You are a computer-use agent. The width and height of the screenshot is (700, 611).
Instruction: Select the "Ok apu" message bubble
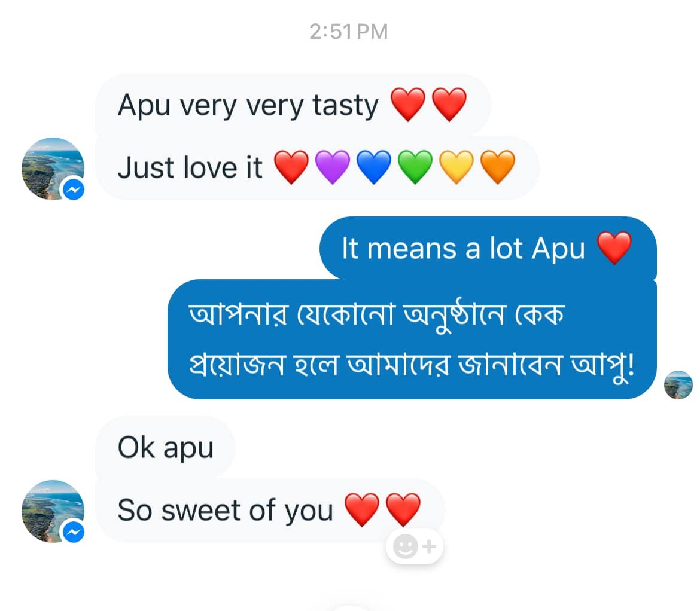point(165,447)
